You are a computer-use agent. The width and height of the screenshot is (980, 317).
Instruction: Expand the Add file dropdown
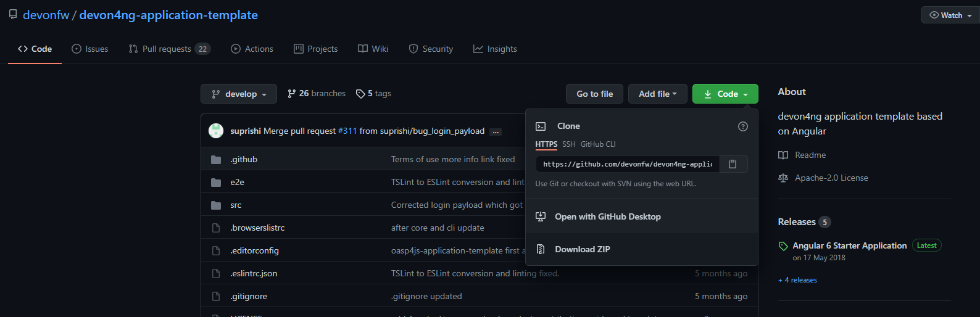[x=657, y=94]
